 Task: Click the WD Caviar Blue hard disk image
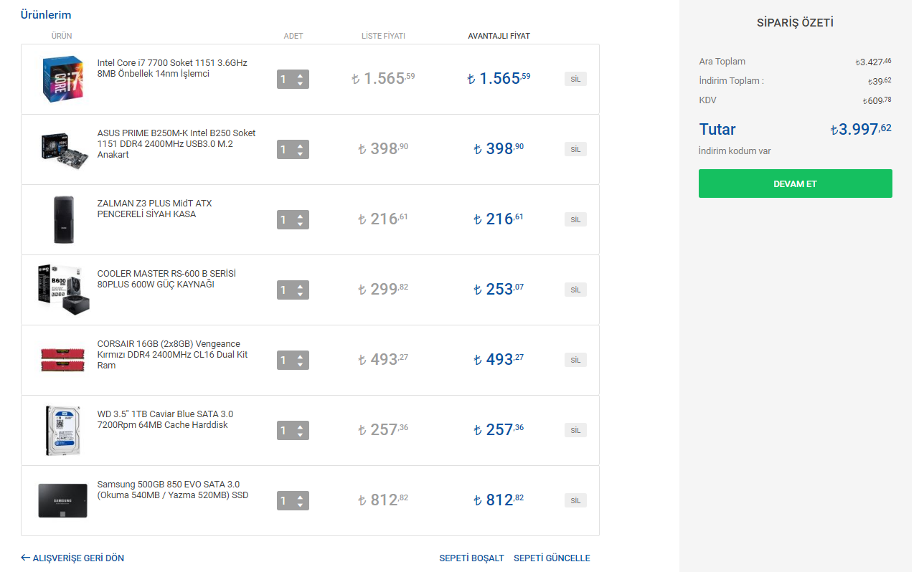click(63, 430)
